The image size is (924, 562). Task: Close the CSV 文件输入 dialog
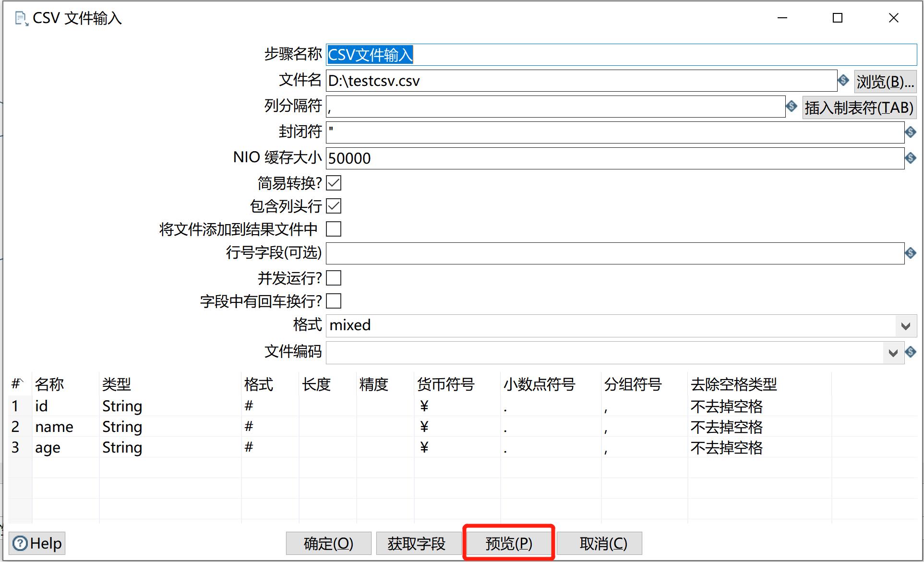pyautogui.click(x=893, y=18)
